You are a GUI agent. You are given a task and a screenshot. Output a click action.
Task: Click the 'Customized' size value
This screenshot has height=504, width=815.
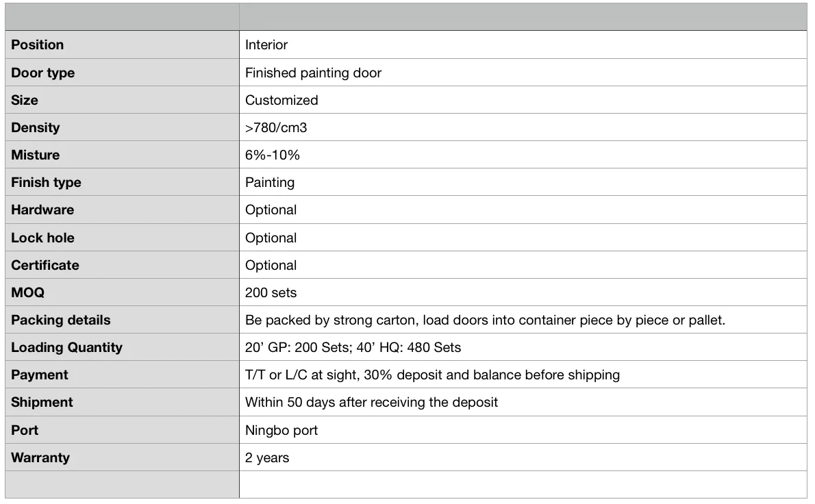point(281,100)
